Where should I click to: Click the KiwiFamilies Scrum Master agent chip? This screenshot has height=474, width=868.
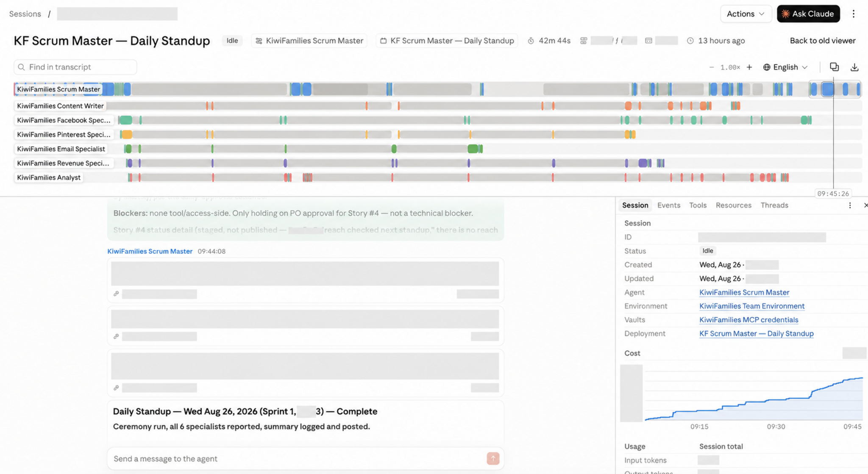point(309,41)
